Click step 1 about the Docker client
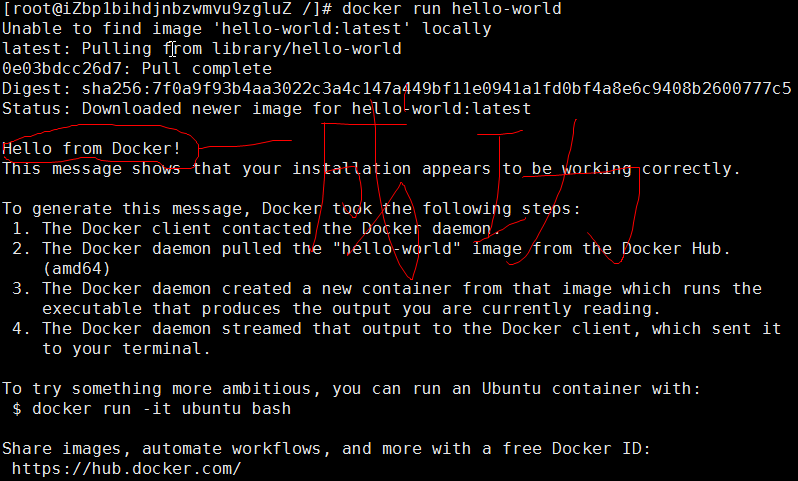Image resolution: width=798 pixels, height=481 pixels. 256,229
